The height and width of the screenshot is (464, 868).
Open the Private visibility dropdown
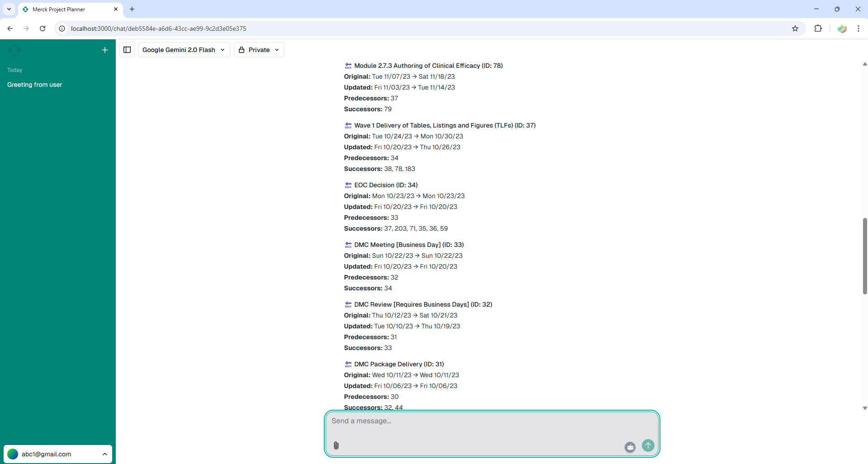click(259, 50)
